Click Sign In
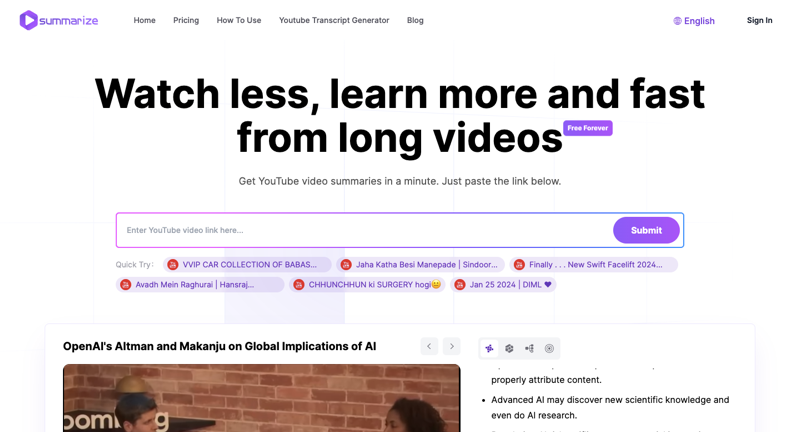The width and height of the screenshot is (800, 432). coord(759,20)
